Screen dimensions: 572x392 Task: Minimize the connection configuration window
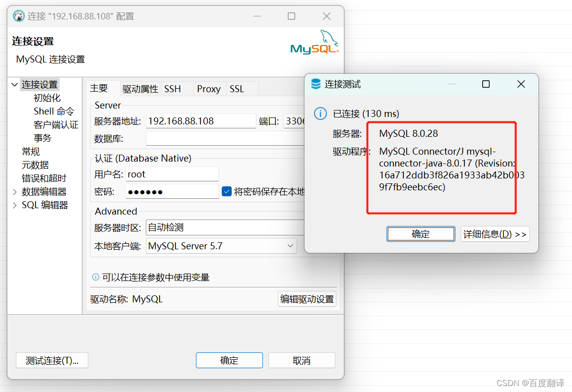[x=257, y=16]
